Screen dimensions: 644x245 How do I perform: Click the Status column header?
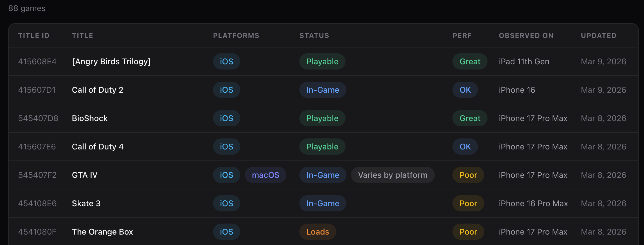pos(314,36)
